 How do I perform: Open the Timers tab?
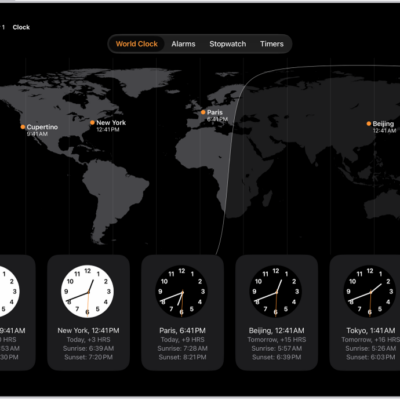[x=272, y=44]
